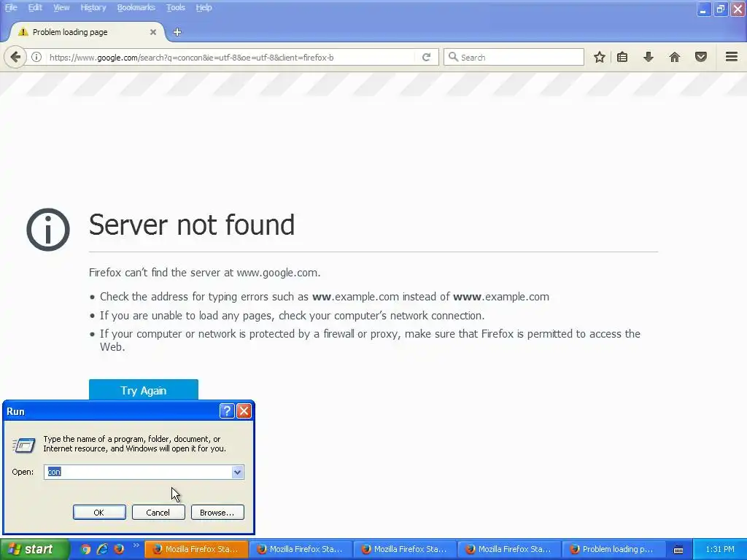Open the Firefox hamburger menu
Viewport: 747px width, 560px height.
(732, 57)
